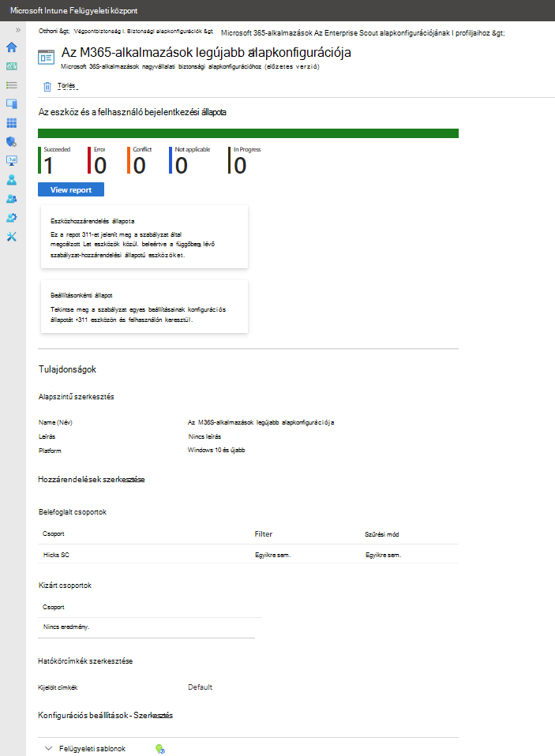
Task: Open the Beállításonkénti állapot report card
Action: (144, 307)
